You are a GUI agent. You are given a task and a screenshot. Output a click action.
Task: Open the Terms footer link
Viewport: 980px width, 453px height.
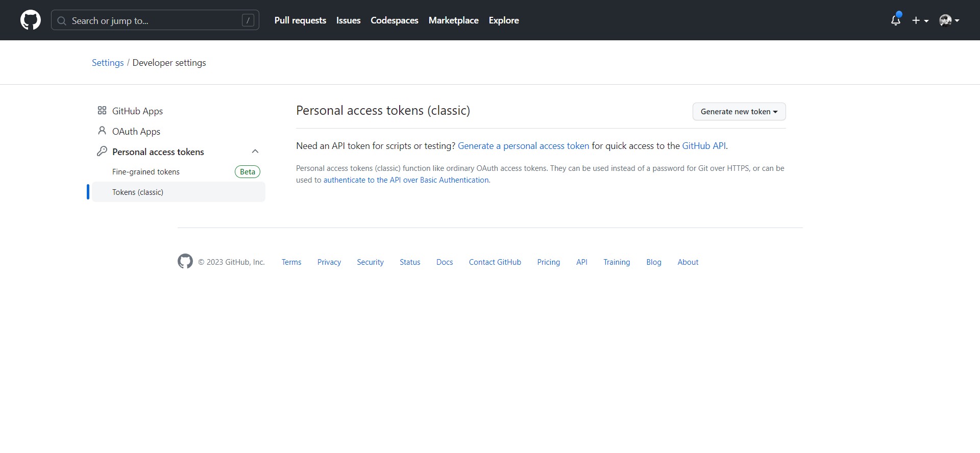(x=291, y=262)
